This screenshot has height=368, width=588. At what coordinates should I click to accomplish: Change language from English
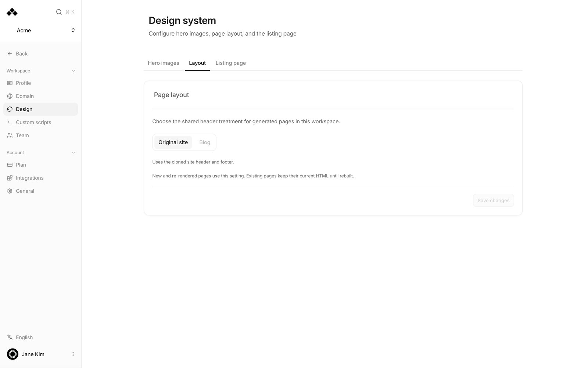[x=40, y=337]
